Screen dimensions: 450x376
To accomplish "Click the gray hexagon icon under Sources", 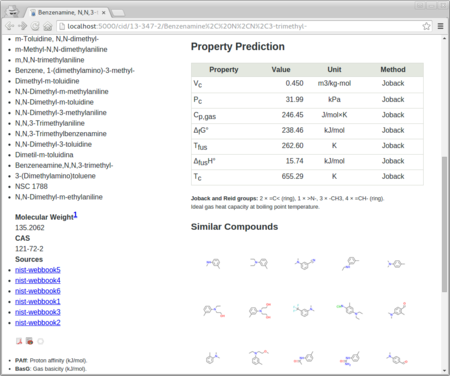I will click(40, 341).
